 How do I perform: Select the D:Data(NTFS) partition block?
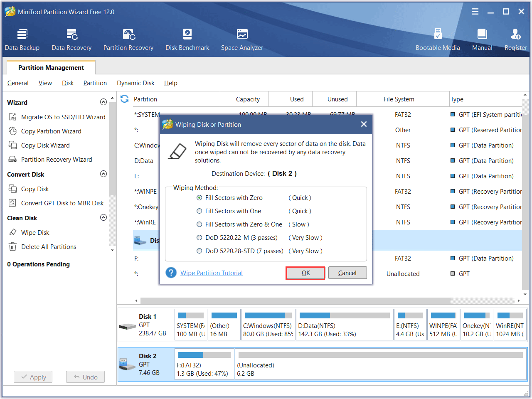(x=345, y=325)
